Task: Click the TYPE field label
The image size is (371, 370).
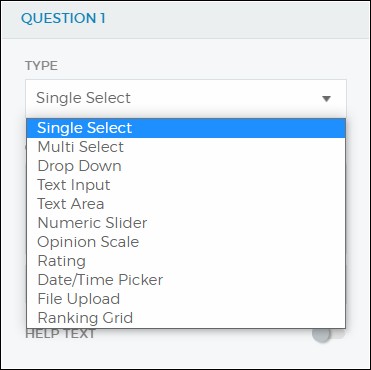Action: (x=41, y=66)
